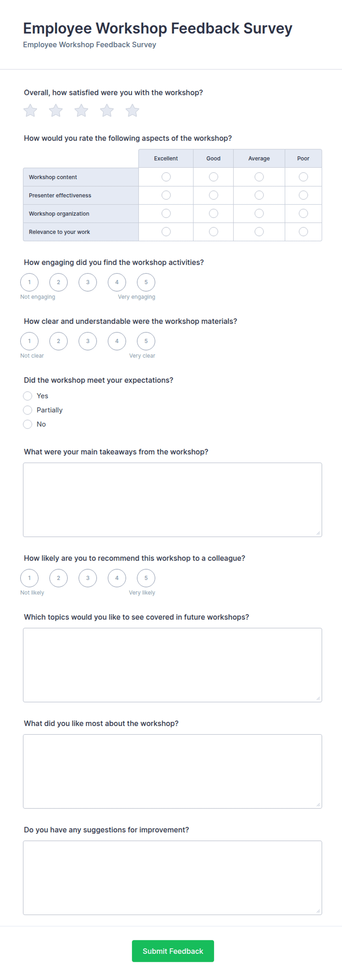This screenshot has width=342, height=980.
Task: Select No for expectations question
Action: pyautogui.click(x=27, y=424)
